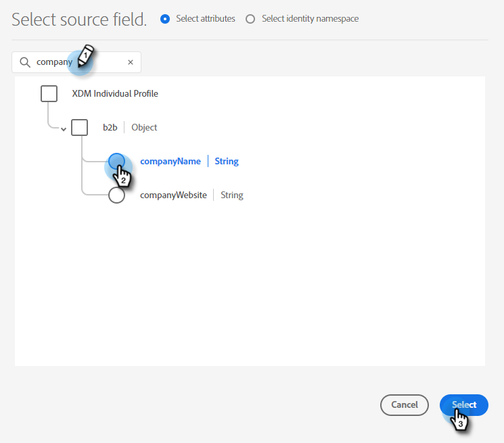Click the XDM Individual Profile label
Viewport: 504px width, 443px height.
pyautogui.click(x=115, y=93)
